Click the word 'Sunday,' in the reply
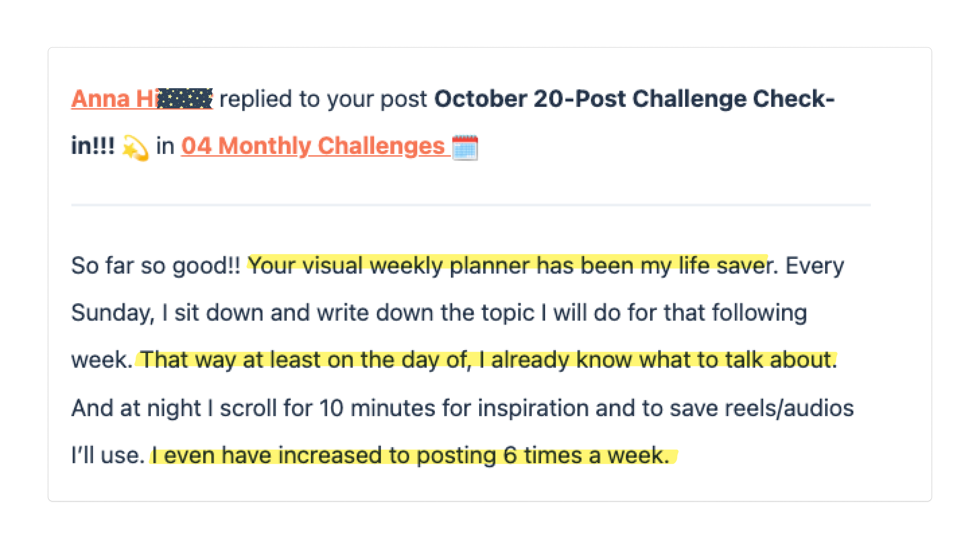 coord(113,313)
